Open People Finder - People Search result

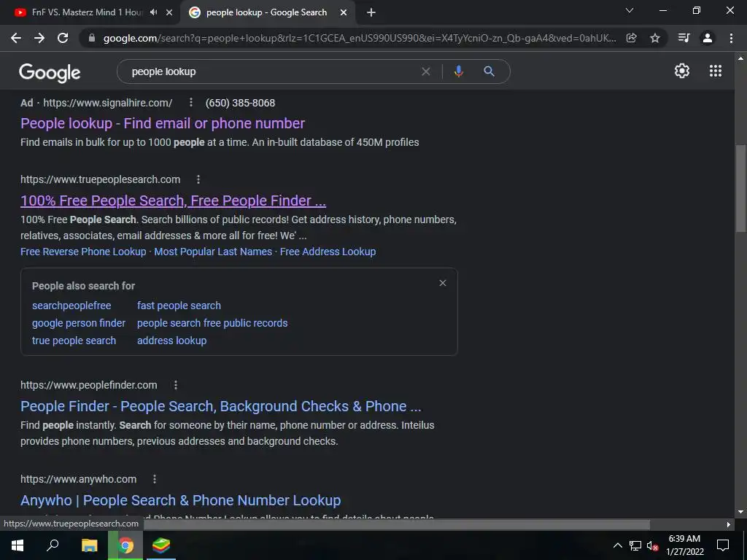(x=221, y=406)
